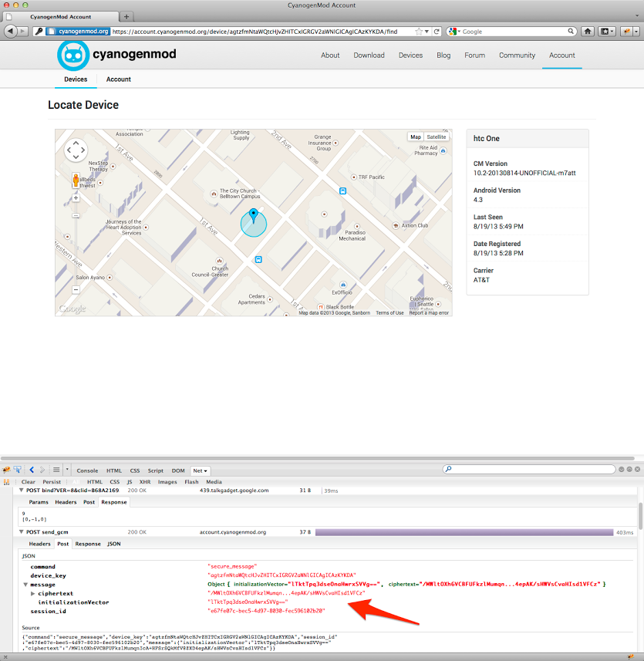This screenshot has height=661, width=644.
Task: Open the browser Home button
Action: [588, 31]
